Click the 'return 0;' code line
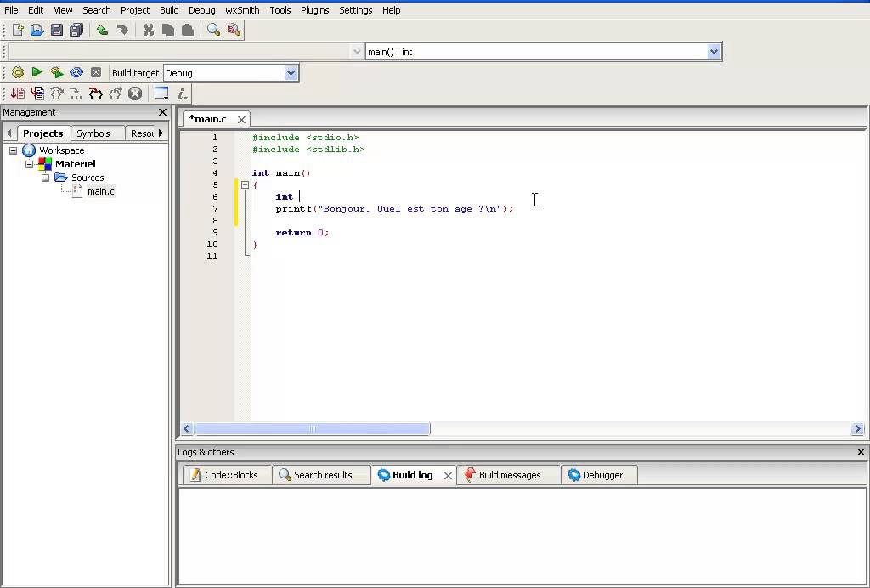 click(302, 233)
